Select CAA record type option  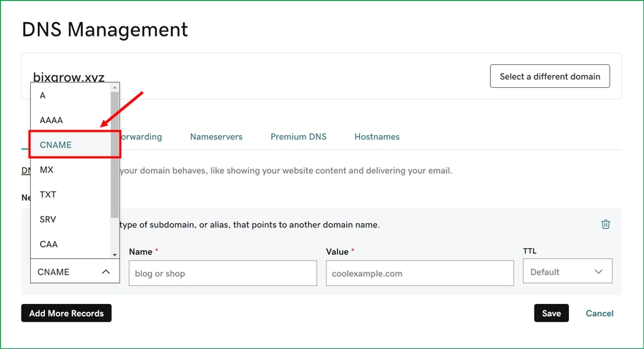[49, 244]
